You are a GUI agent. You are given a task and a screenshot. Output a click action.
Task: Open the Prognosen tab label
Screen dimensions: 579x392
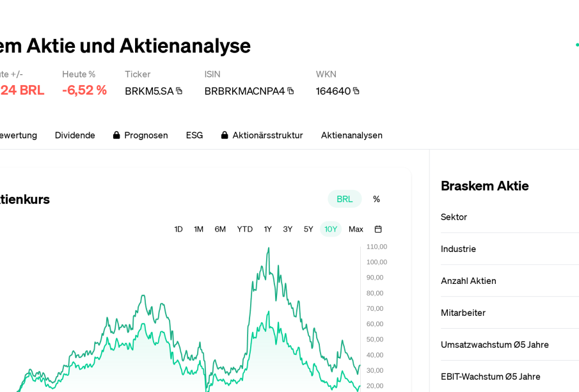point(146,136)
